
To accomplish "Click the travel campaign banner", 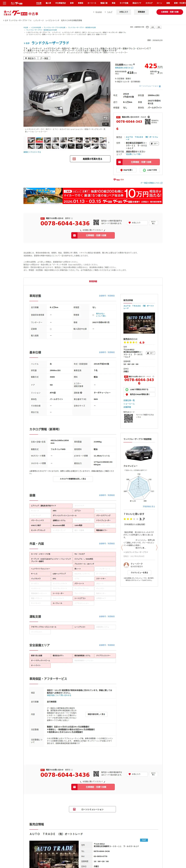I will pyautogui.click(x=93, y=196).
